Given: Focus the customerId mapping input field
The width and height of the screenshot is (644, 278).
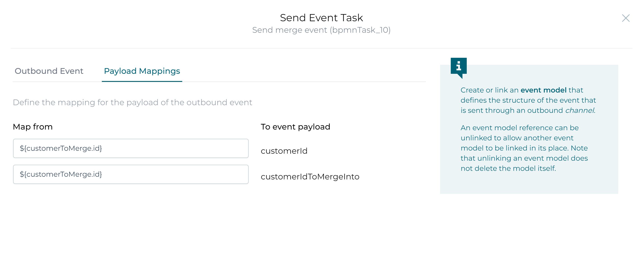Looking at the screenshot, I should (x=131, y=148).
